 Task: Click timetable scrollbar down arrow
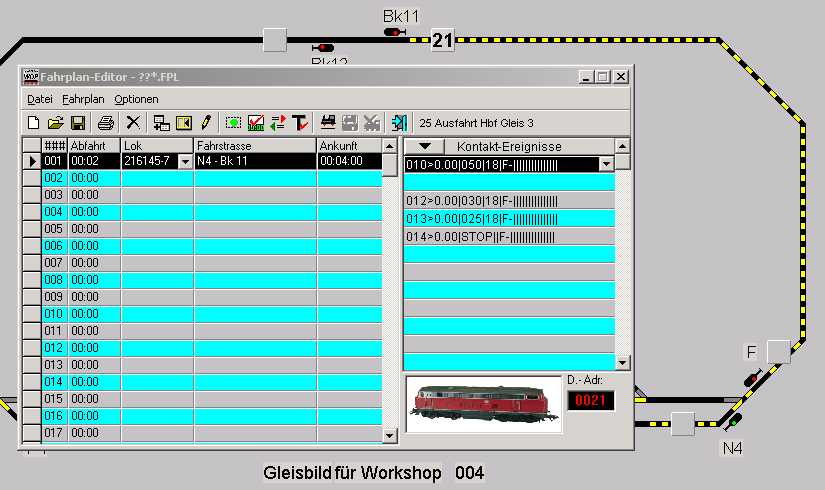389,435
